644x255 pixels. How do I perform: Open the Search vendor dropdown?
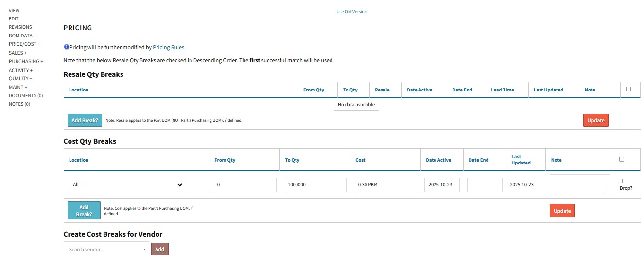pos(107,249)
